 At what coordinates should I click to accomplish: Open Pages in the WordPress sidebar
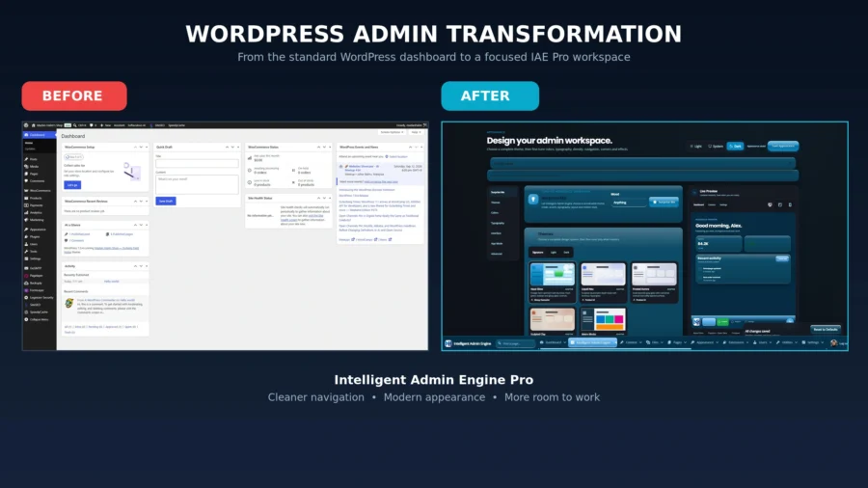[x=34, y=174]
